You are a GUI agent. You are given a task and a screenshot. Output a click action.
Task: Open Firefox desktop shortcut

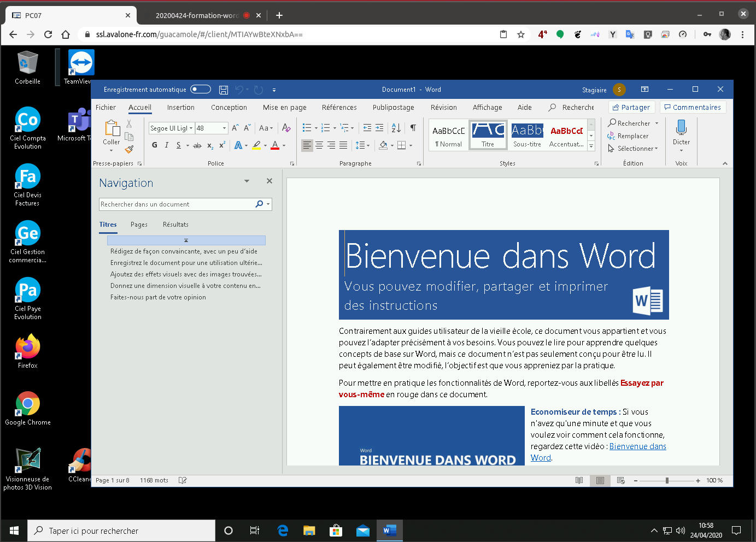pyautogui.click(x=27, y=351)
